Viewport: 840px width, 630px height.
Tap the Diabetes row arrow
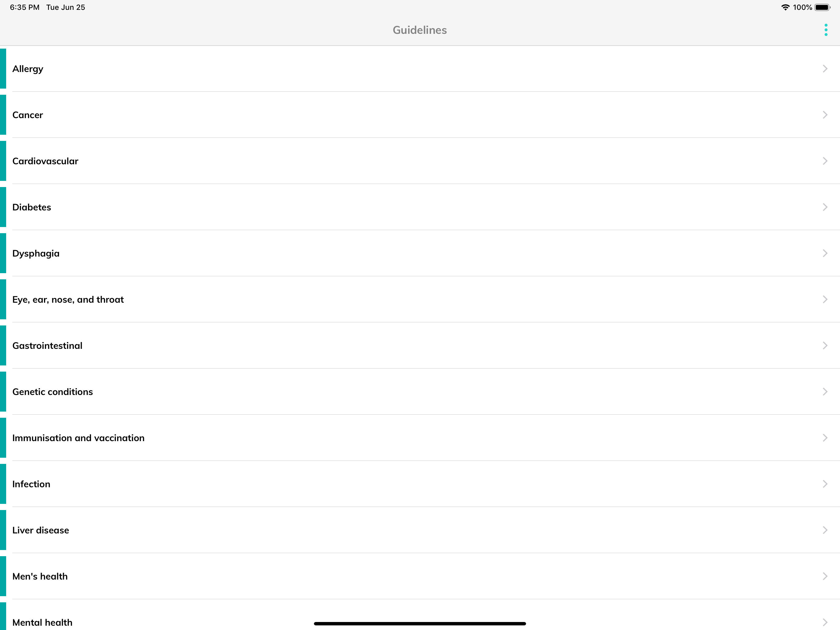pos(825,207)
